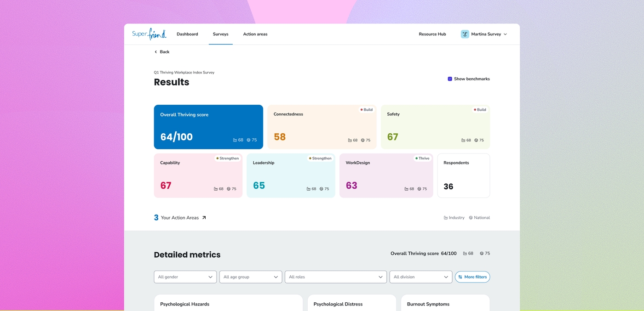Click the filter sliders icon in More filters
644x311 pixels.
tap(460, 277)
